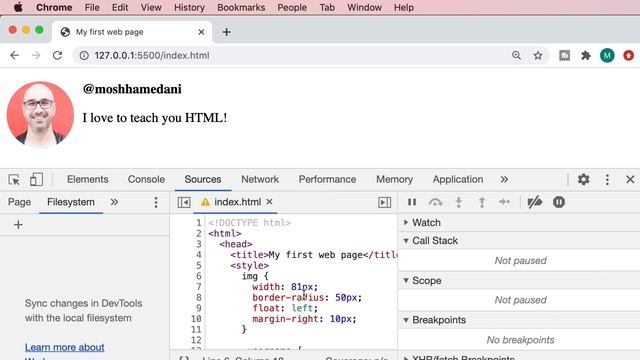Open the Apple menu
Screen dimensions: 640x360
(18, 7)
